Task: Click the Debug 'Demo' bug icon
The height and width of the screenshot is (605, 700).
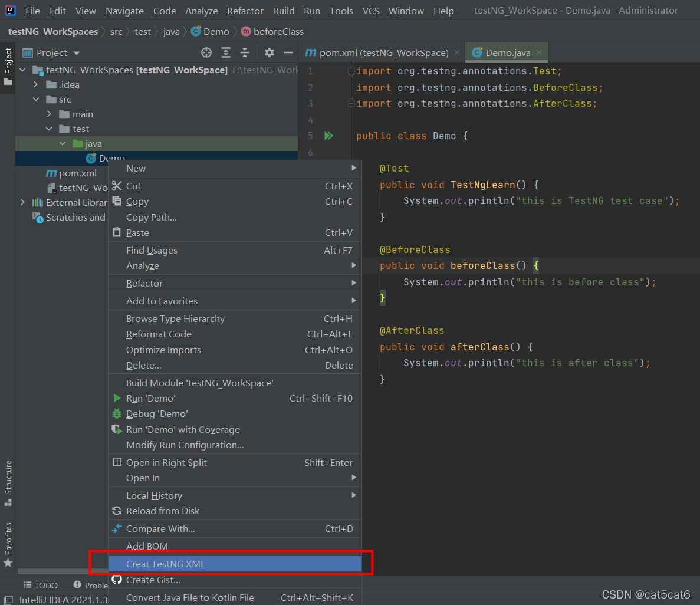Action: click(x=117, y=413)
